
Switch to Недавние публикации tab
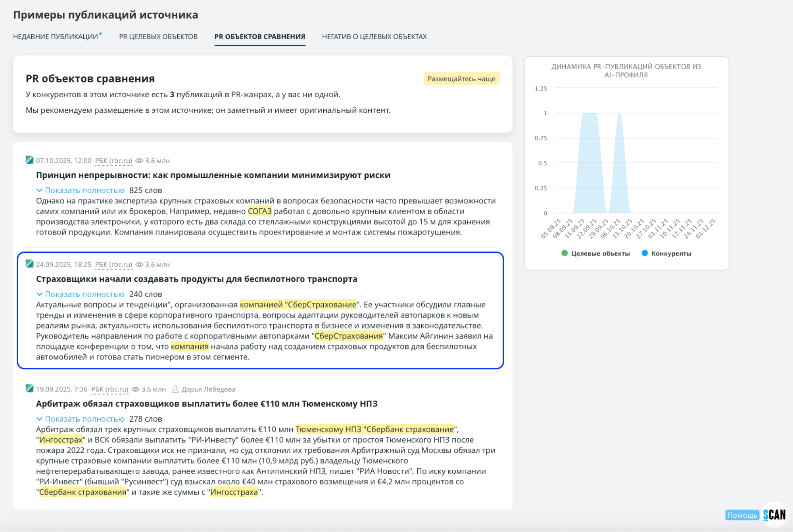56,37
